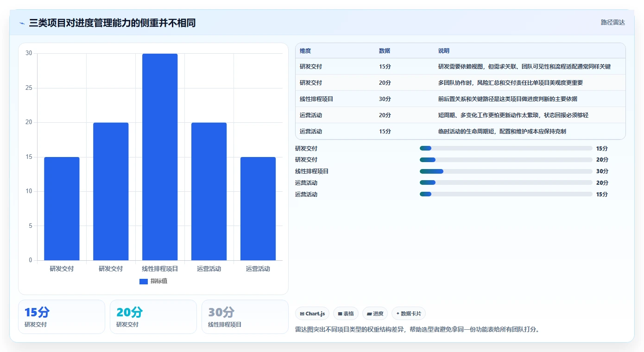The width and height of the screenshot is (644, 352).
Task: Click the 研发交付 progress bar showing 15分
Action: coord(506,148)
